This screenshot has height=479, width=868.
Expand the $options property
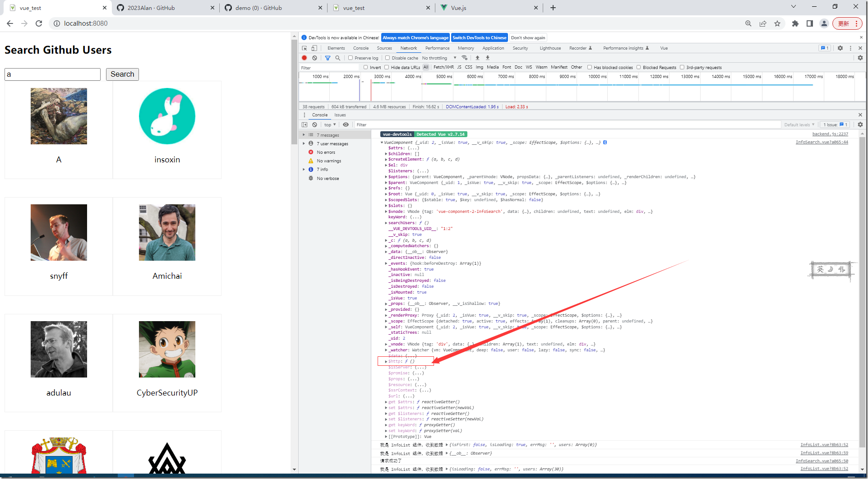click(386, 177)
